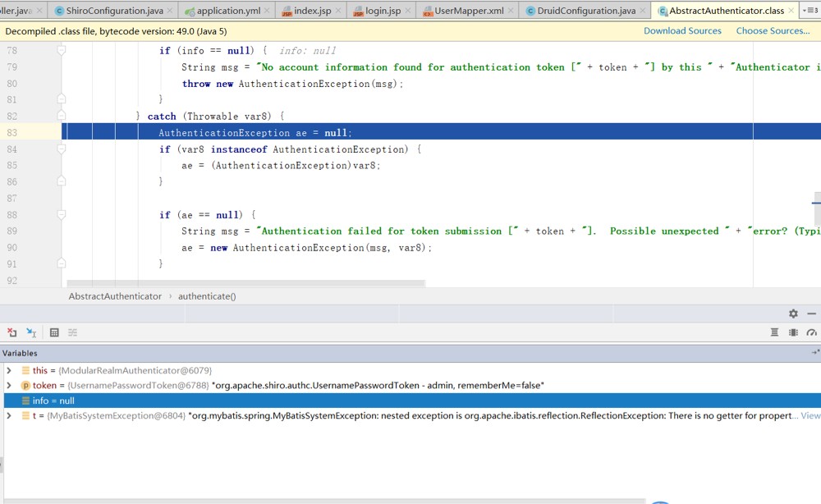Collapse the if block at line 84
The image size is (821, 504).
pyautogui.click(x=62, y=149)
